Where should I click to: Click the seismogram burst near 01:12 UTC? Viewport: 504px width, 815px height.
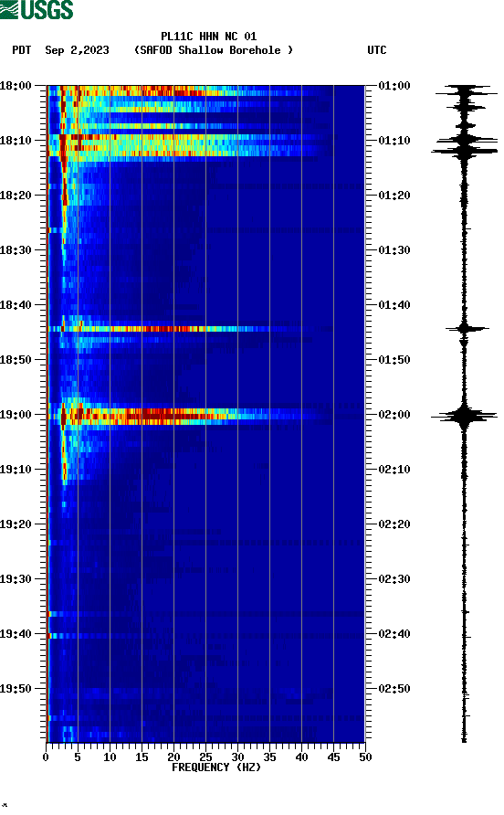tap(465, 151)
